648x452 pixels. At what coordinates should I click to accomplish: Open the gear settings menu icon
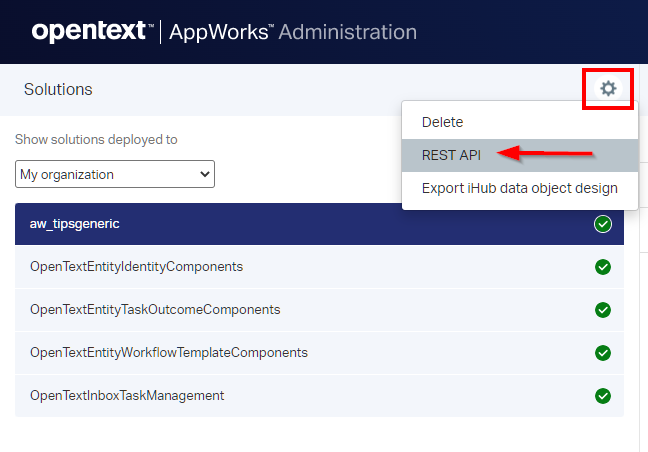click(608, 89)
